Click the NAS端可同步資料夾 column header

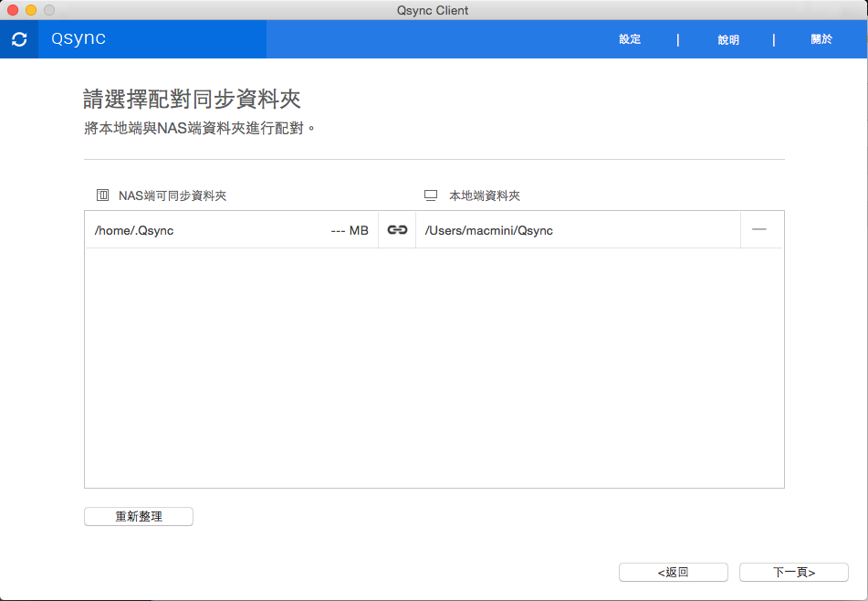[x=173, y=195]
